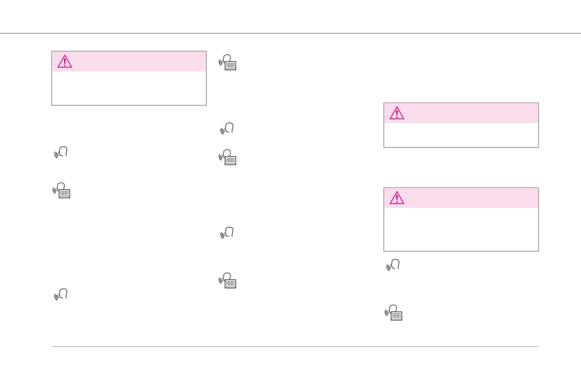The height and width of the screenshot is (392, 581).
Task: Click the white body of the upper right warning box
Action: 461,135
